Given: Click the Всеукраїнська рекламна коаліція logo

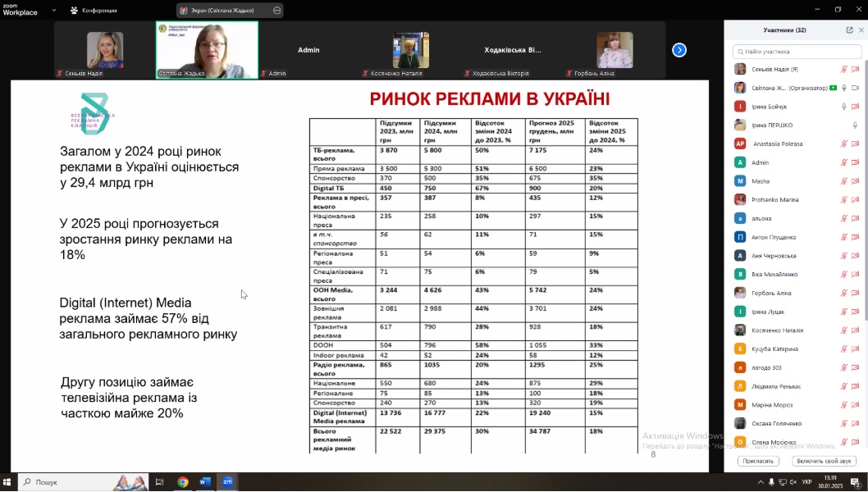Looking at the screenshot, I should (94, 113).
